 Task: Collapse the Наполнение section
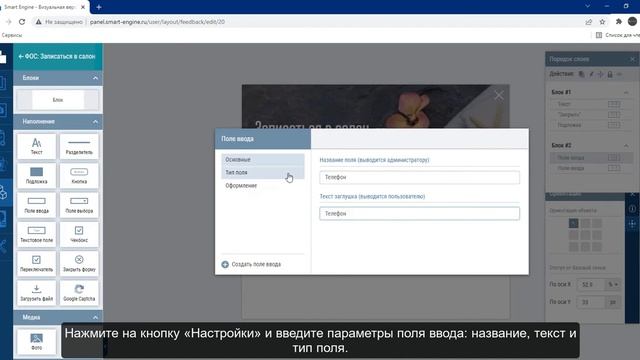click(95, 122)
